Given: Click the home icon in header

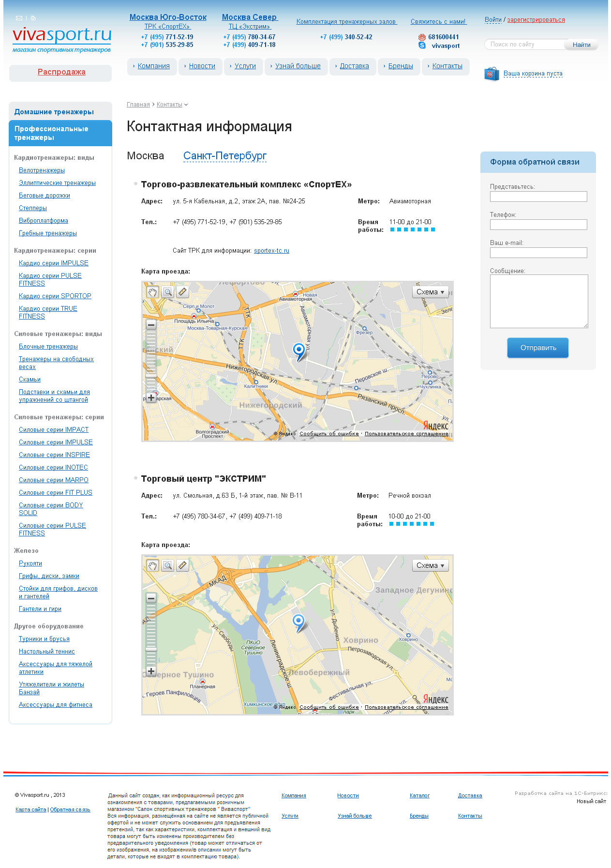Looking at the screenshot, I should click(33, 18).
